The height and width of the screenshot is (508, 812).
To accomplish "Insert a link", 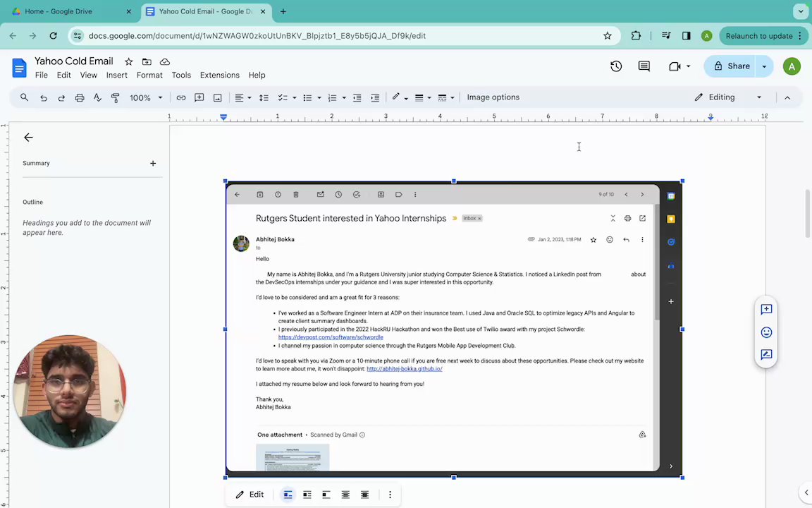I will pos(180,97).
